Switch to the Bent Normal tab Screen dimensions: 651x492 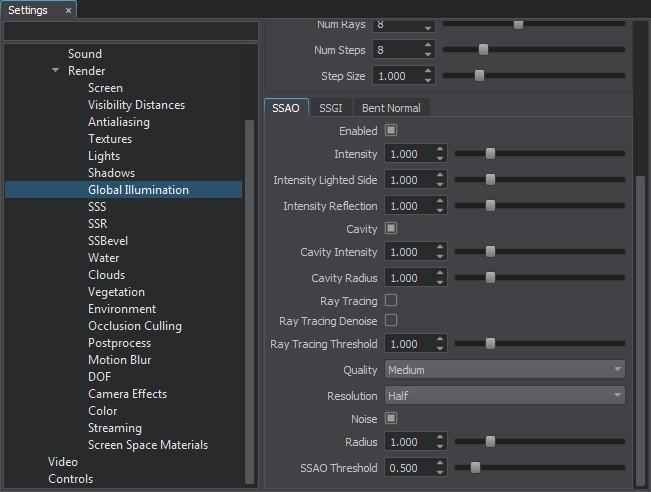391,108
